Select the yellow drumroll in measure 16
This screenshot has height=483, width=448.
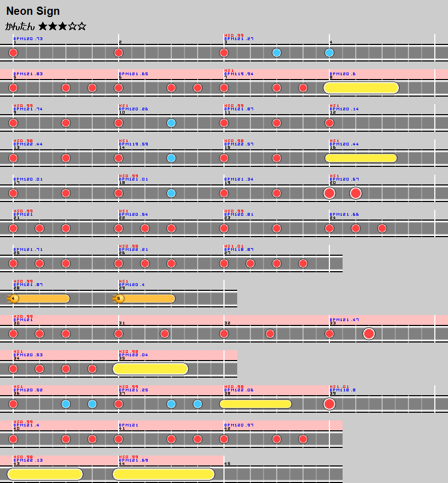pyautogui.click(x=361, y=158)
